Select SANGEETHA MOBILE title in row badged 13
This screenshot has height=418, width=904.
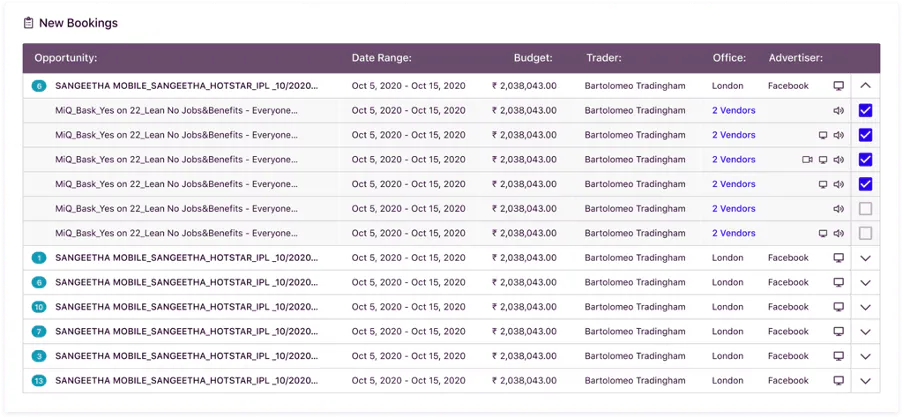click(186, 381)
